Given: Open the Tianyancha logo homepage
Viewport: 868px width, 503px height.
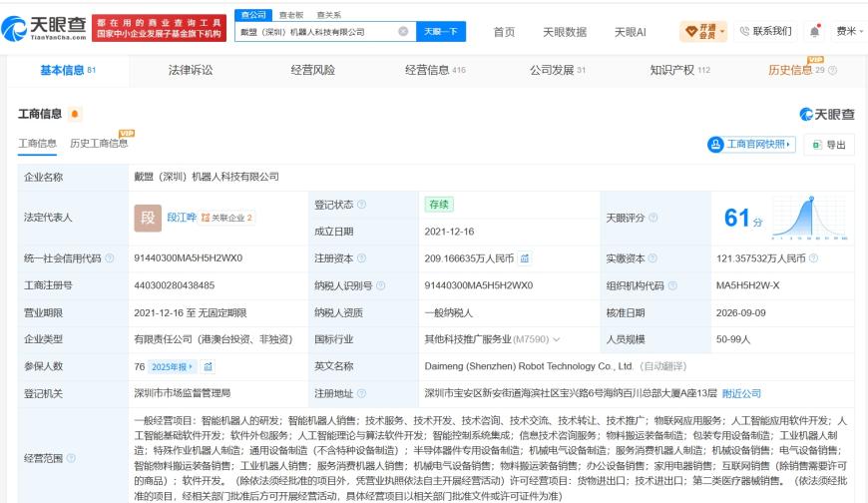Looking at the screenshot, I should (x=44, y=28).
